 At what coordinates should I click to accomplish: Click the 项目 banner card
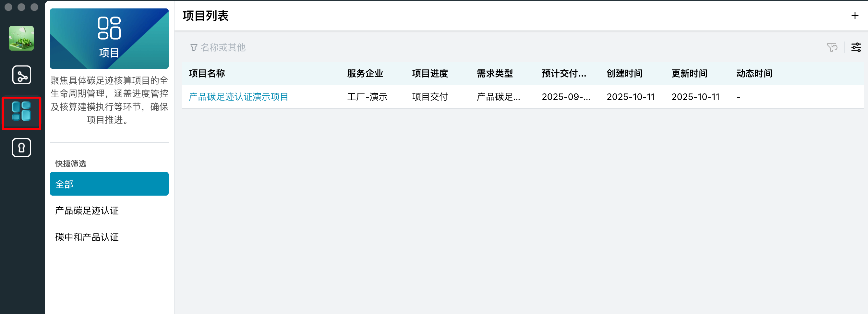click(109, 38)
